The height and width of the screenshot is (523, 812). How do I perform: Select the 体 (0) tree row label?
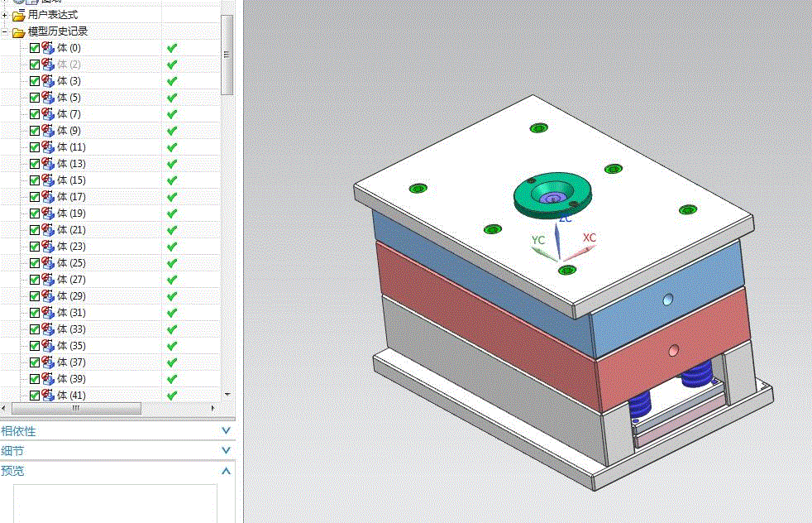(x=69, y=48)
